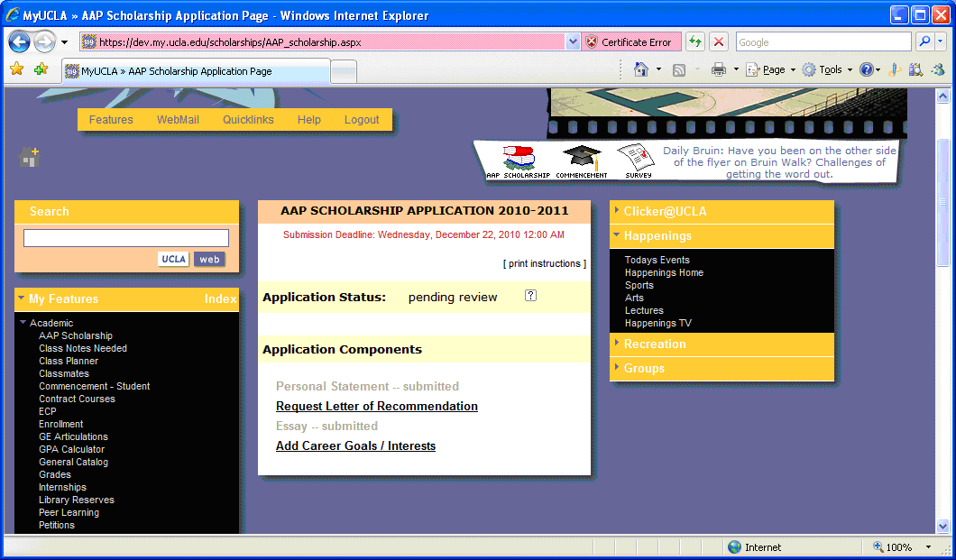Select UCLA search scope toggle
Screen dimensions: 956x560
tap(174, 260)
